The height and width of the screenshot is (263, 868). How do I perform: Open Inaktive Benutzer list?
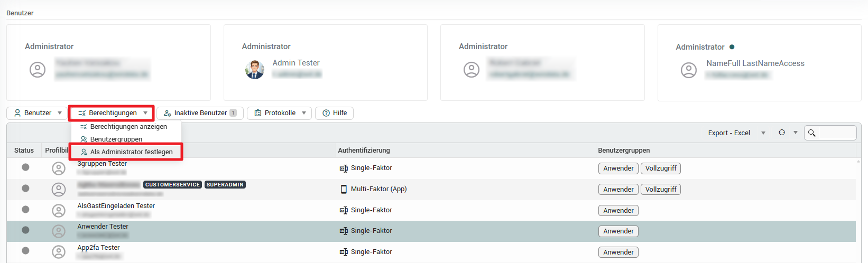point(200,113)
